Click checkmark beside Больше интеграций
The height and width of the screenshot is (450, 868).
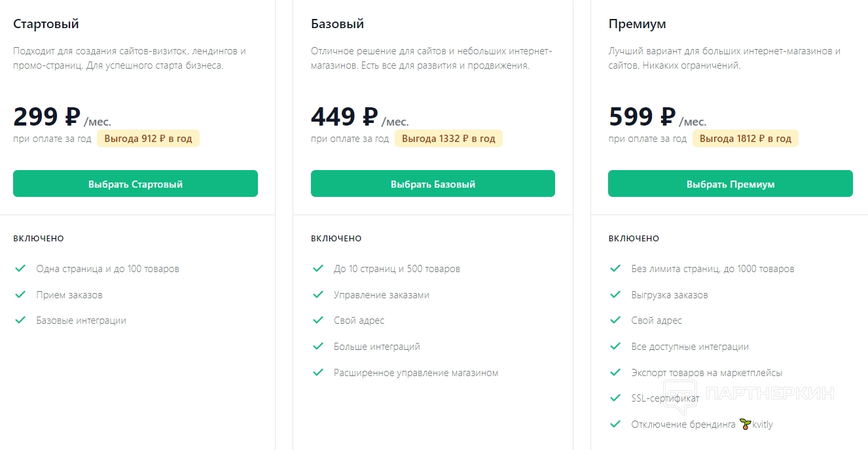click(x=318, y=346)
